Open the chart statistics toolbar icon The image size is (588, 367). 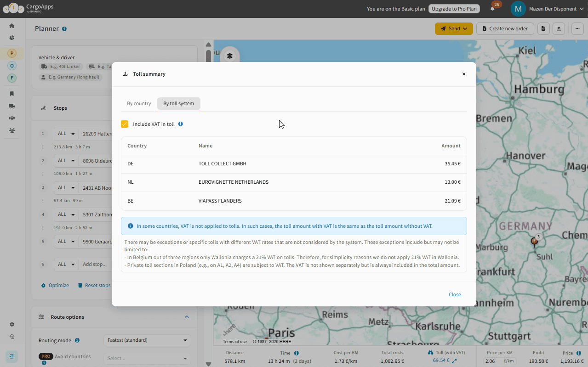[x=559, y=28]
